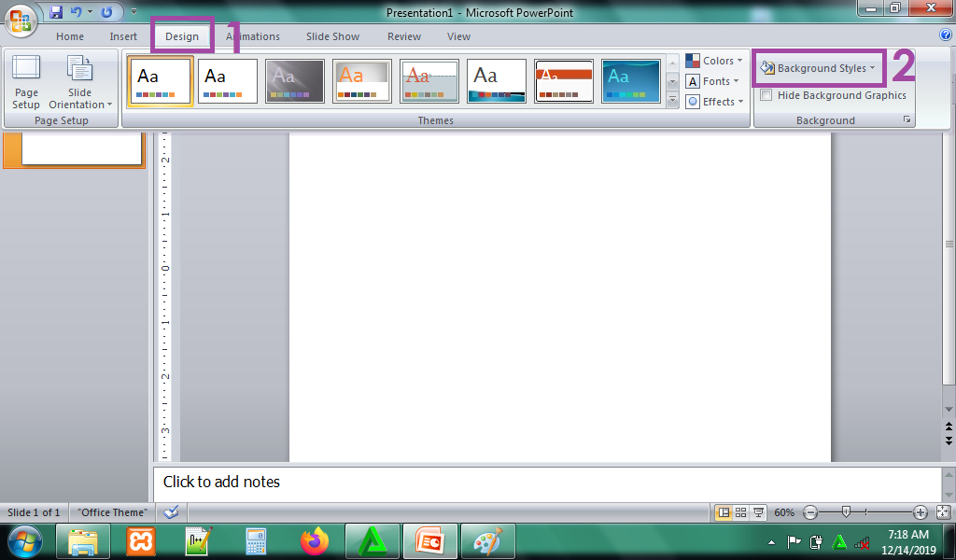Switch to Slide Sorter view icon
This screenshot has height=560, width=956.
(740, 512)
